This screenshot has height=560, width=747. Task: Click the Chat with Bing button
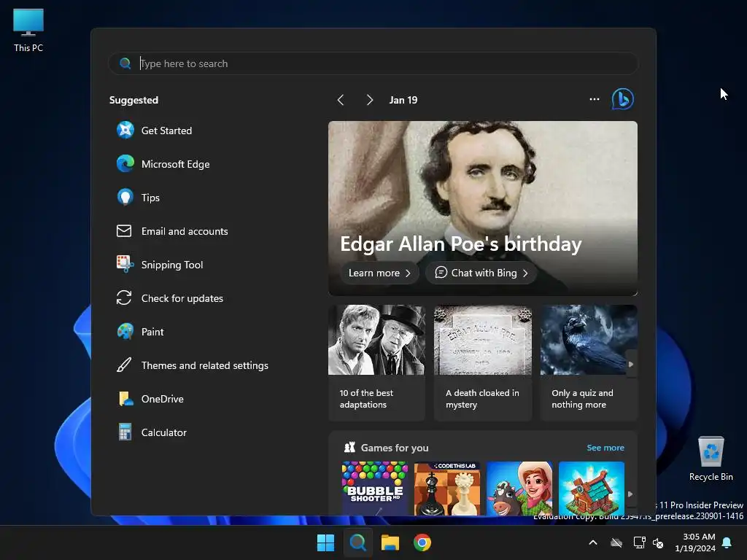481,273
